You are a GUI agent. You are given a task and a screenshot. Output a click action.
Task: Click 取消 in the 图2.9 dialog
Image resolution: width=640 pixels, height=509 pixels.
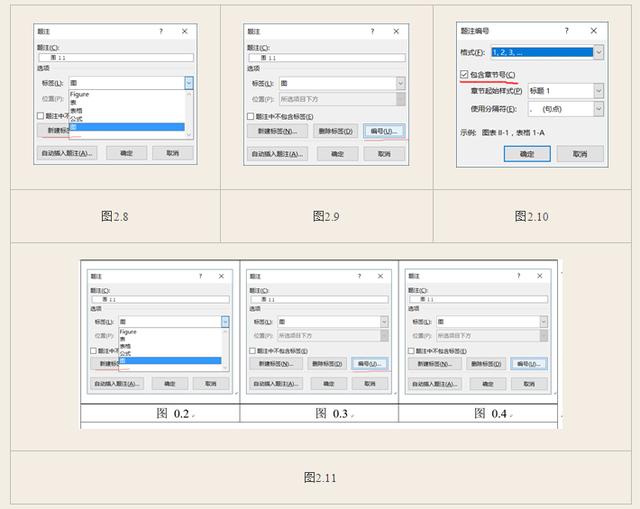[x=384, y=154]
